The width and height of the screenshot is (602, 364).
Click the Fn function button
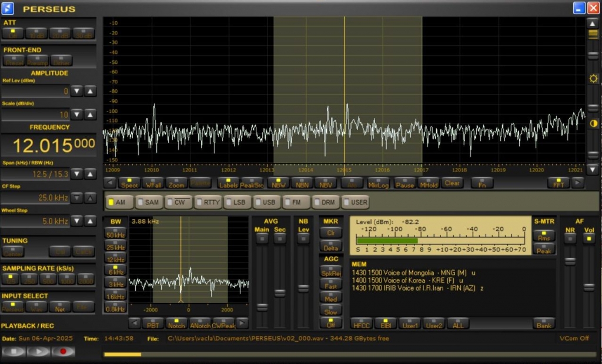click(482, 183)
